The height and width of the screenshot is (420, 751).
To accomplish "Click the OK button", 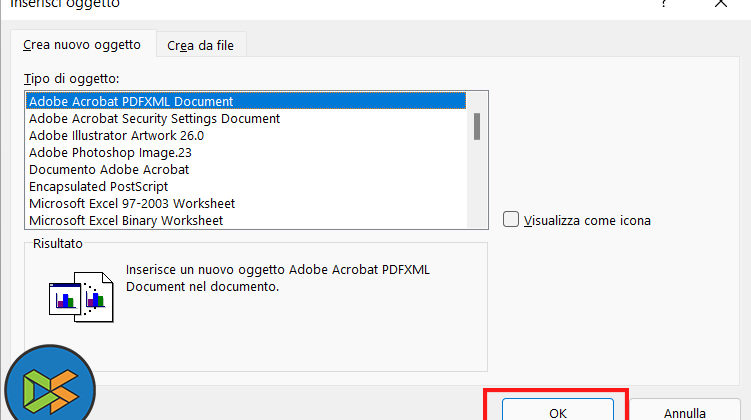I will pos(558,411).
